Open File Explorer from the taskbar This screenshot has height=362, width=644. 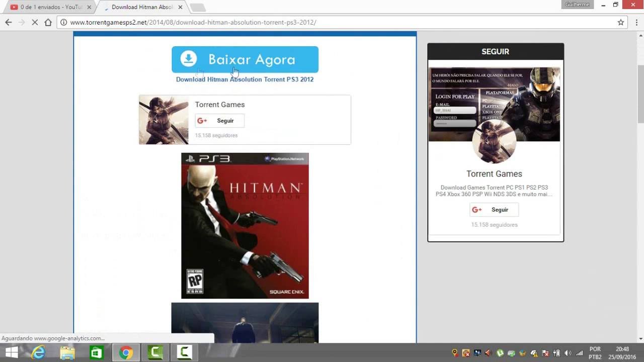point(67,352)
